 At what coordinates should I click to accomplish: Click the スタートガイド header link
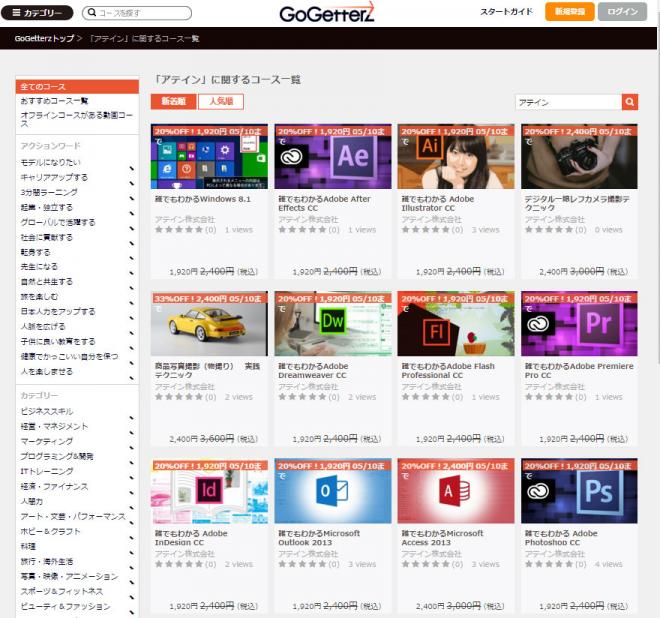coord(506,12)
